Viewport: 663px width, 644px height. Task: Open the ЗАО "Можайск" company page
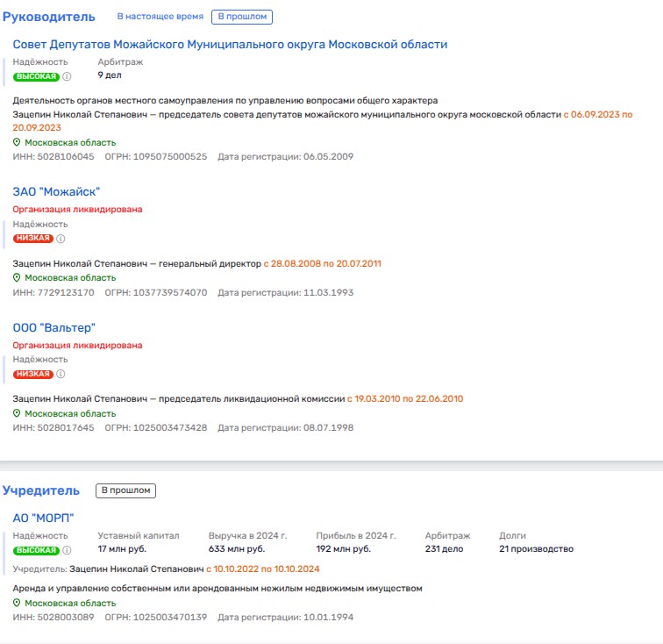[x=56, y=191]
